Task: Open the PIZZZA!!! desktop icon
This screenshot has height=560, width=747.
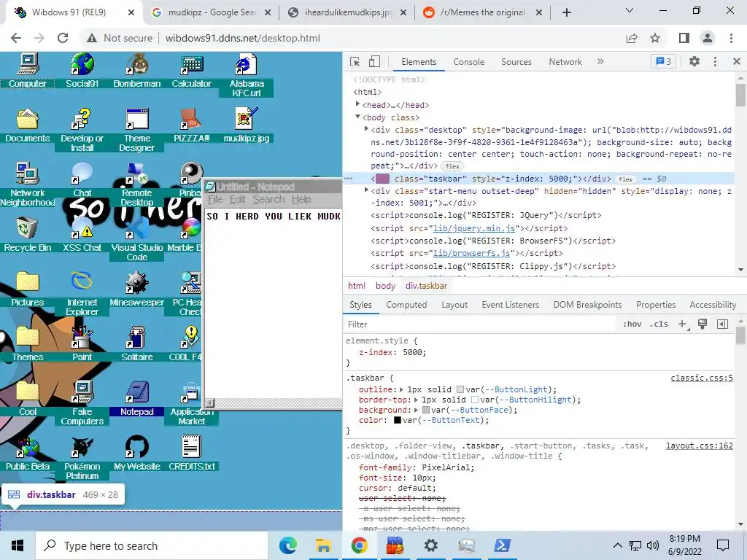Action: coord(192,125)
